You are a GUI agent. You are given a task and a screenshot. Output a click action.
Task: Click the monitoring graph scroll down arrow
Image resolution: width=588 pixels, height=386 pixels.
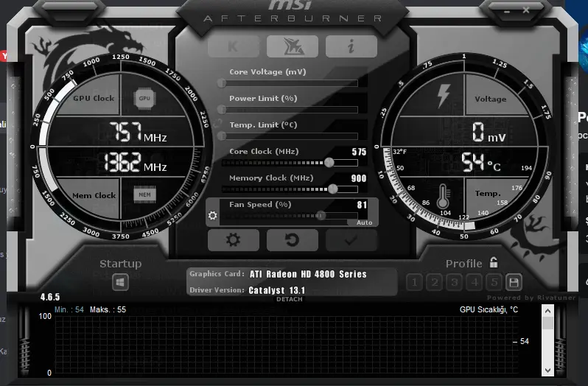[547, 371]
